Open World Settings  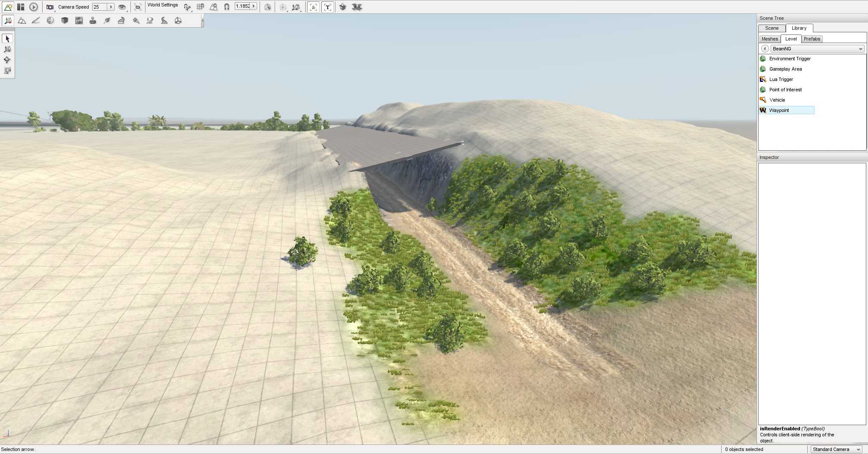[x=163, y=5]
